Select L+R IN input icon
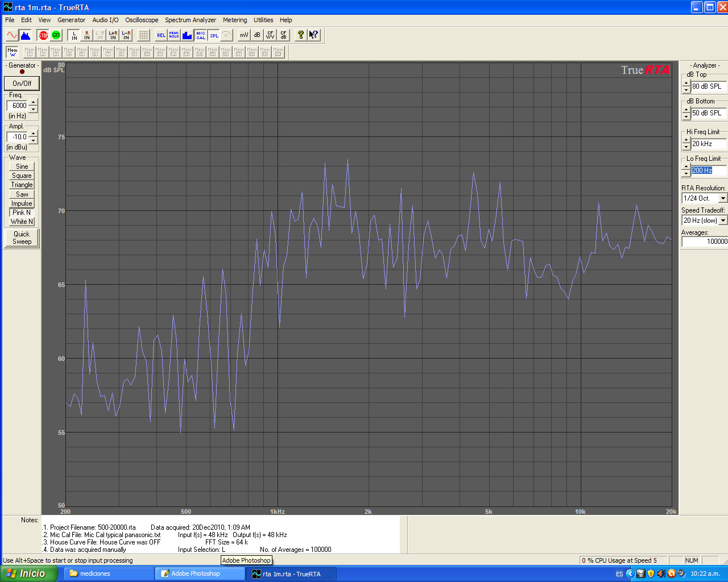This screenshot has width=728, height=582. [113, 35]
